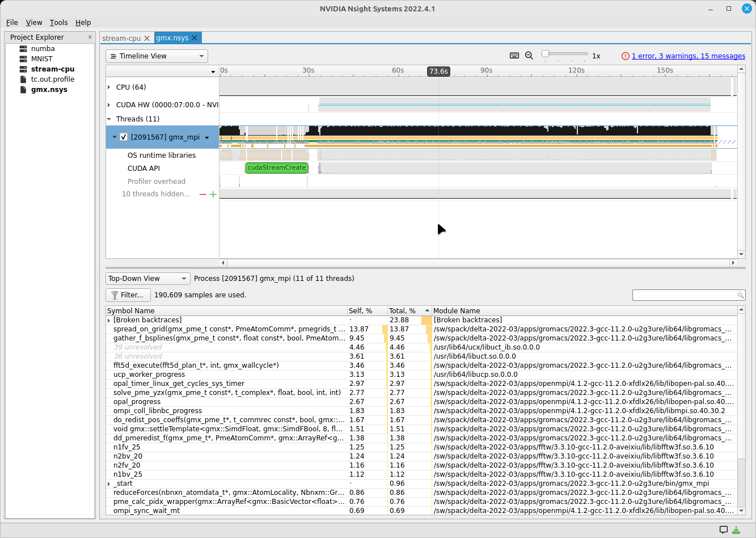Expand the CPU (64) row
Viewport: 756px width, 538px height.
coord(109,87)
